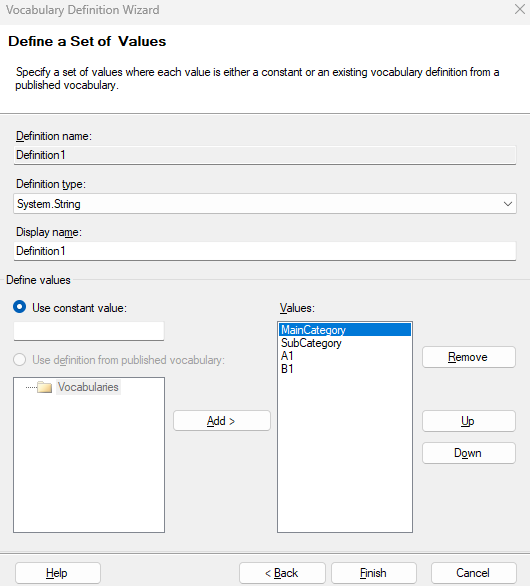530x586 pixels.
Task: Click the Add > button
Action: click(222, 421)
